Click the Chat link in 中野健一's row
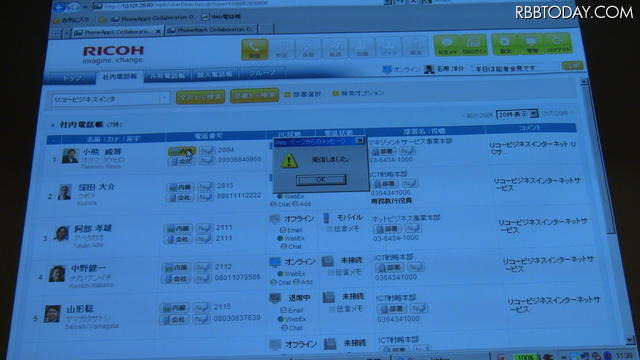Viewport: 640px width, 360px height. [x=283, y=282]
